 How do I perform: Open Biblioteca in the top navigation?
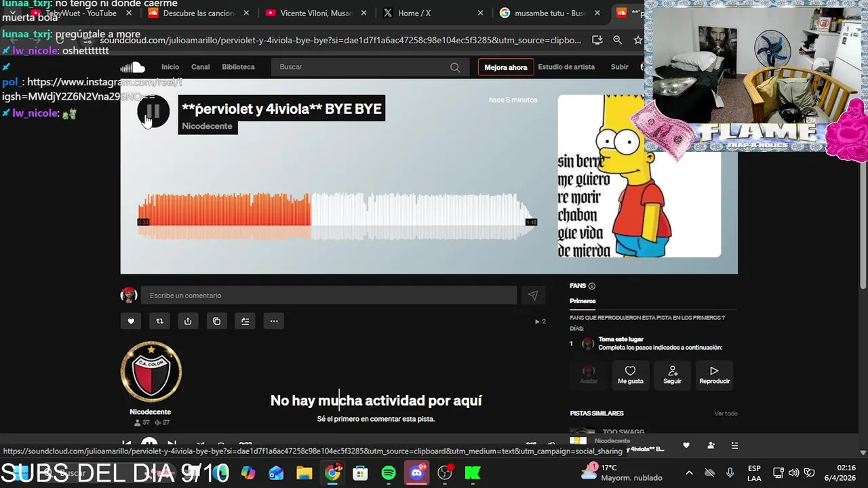pos(238,67)
